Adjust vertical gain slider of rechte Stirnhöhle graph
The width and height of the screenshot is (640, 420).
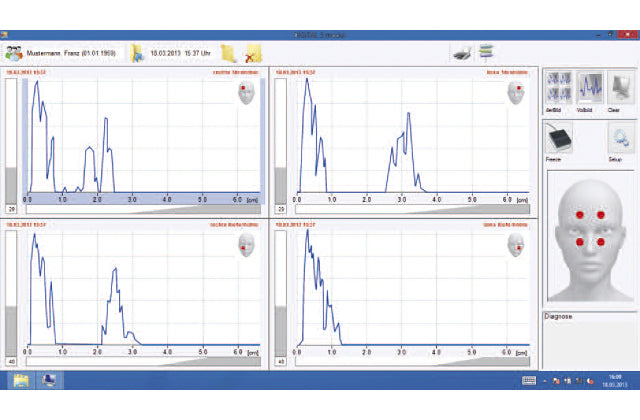pos(11,141)
